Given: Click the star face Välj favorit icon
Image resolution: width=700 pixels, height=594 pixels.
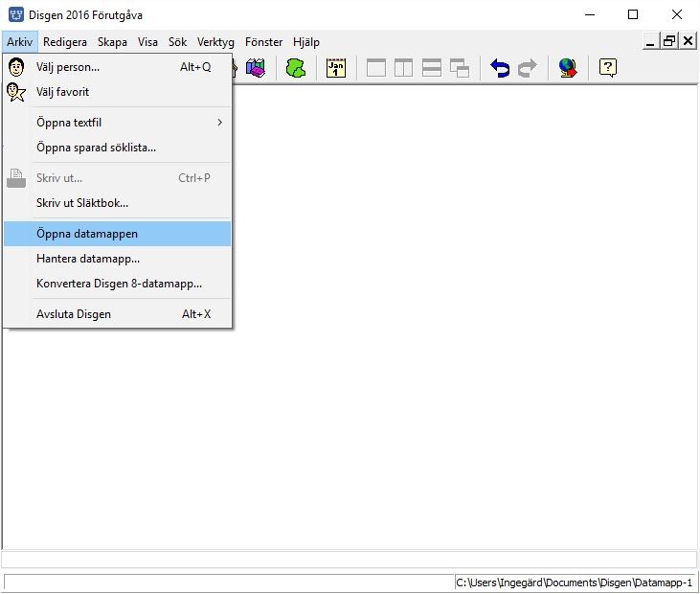Looking at the screenshot, I should pos(16,92).
